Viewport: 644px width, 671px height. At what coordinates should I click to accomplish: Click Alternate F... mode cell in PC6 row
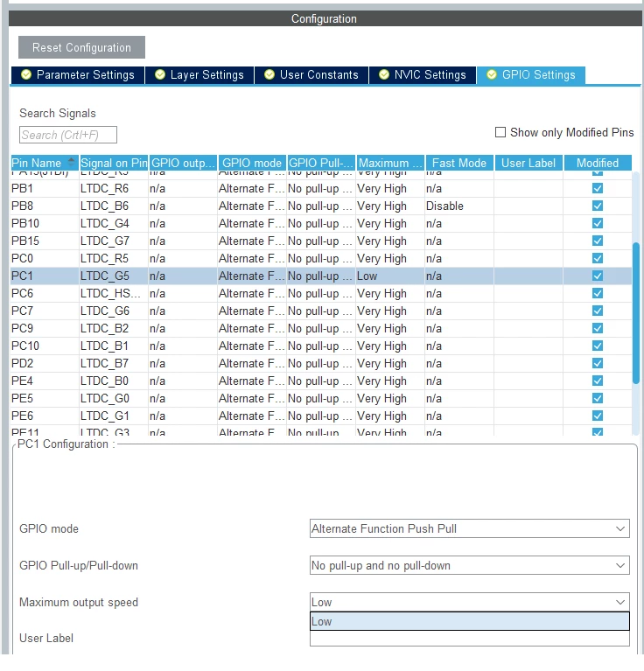coord(252,294)
